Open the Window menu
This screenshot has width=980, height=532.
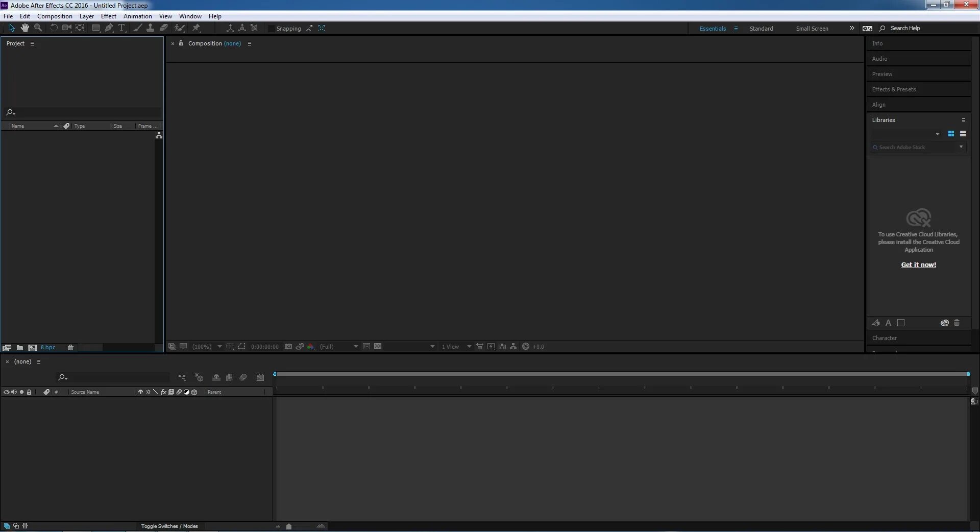click(x=190, y=16)
